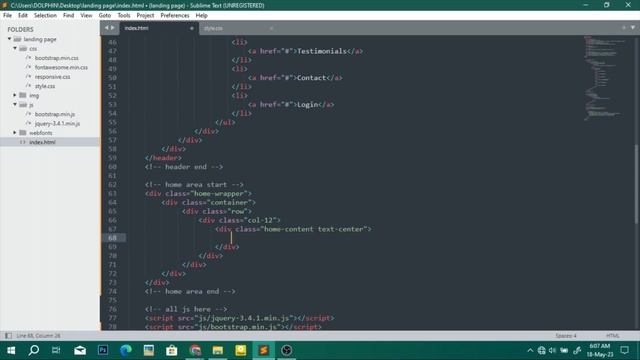Click the editor vertical scrollbar
Screen dimensions: 640x360
(636, 184)
